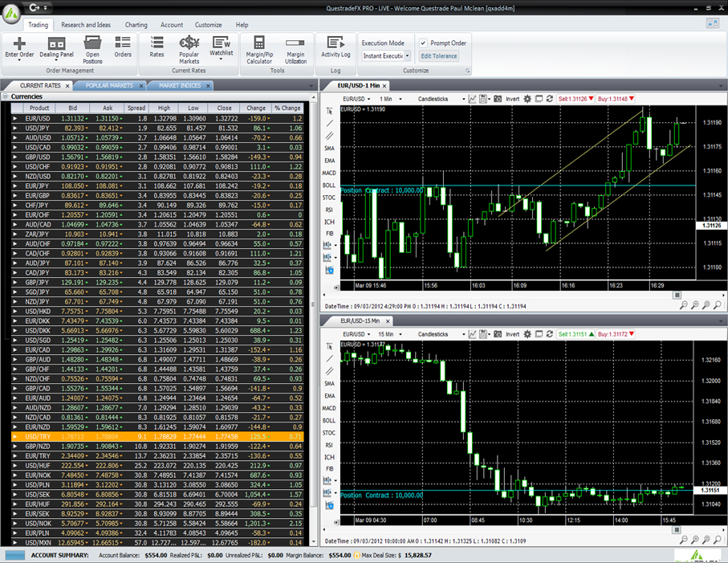
Task: Open the Charting ribbon tab
Action: coord(136,25)
